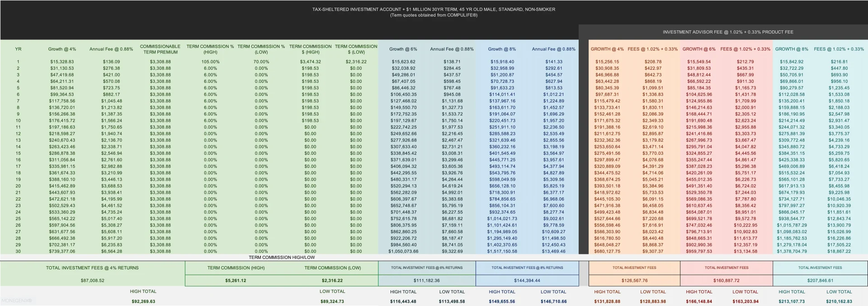Click the 'TERM COMMISSION % (LOW)' column header
868x306 pixels.
tap(261, 49)
